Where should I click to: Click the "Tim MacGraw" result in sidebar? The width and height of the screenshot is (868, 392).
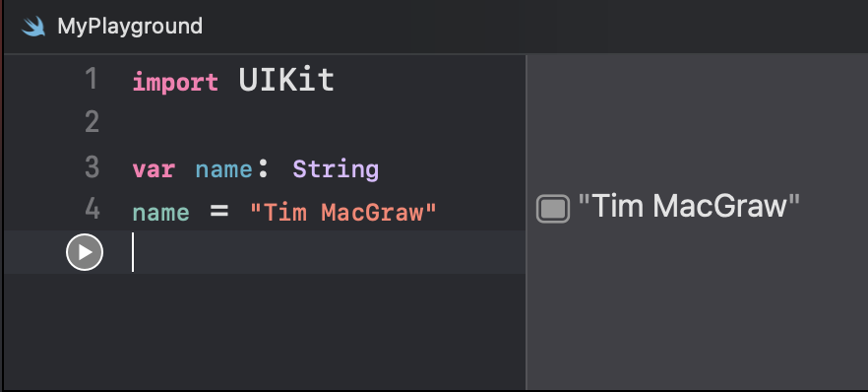point(689,207)
